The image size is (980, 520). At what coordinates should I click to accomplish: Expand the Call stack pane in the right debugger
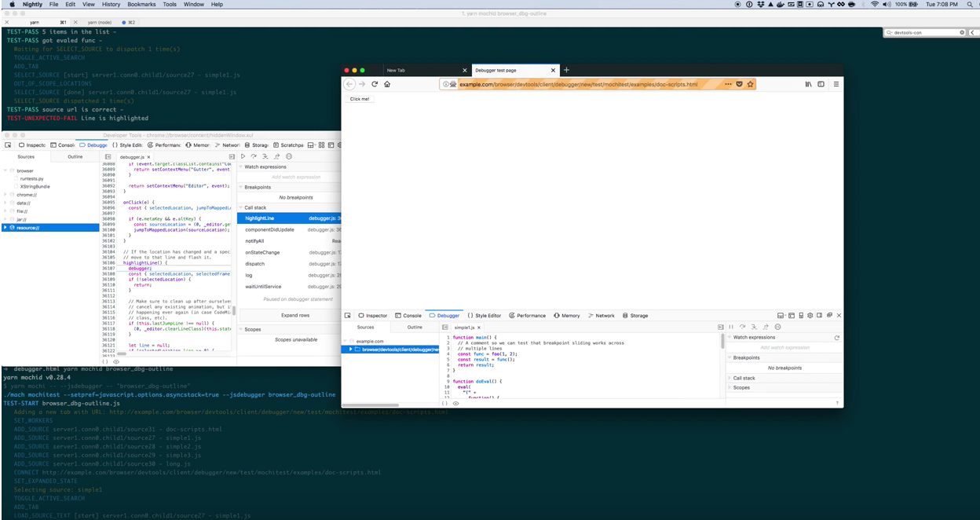click(x=743, y=378)
